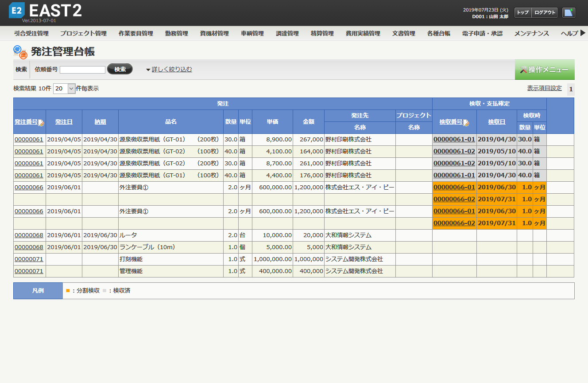Advance menu bar with right arrow
This screenshot has height=383, width=588.
[583, 33]
